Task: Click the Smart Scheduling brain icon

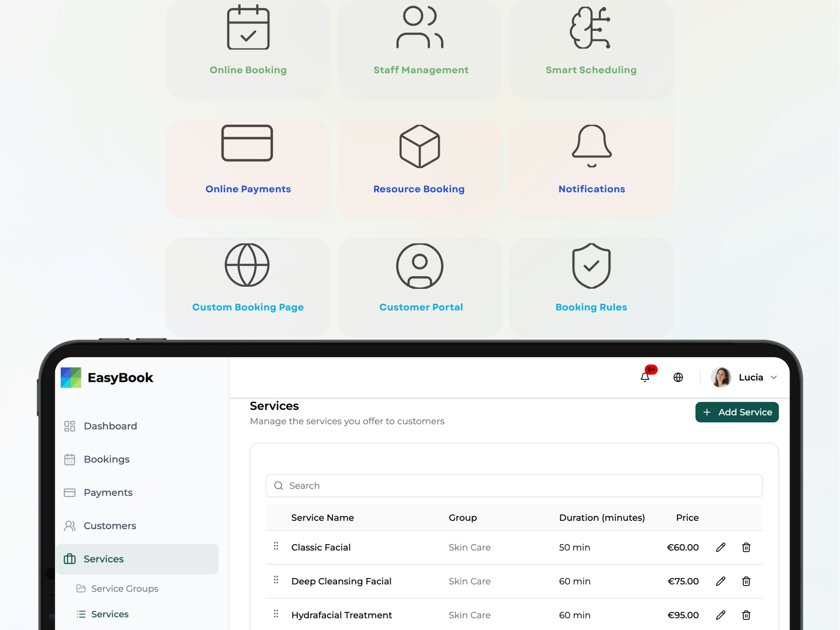Action: click(x=590, y=28)
